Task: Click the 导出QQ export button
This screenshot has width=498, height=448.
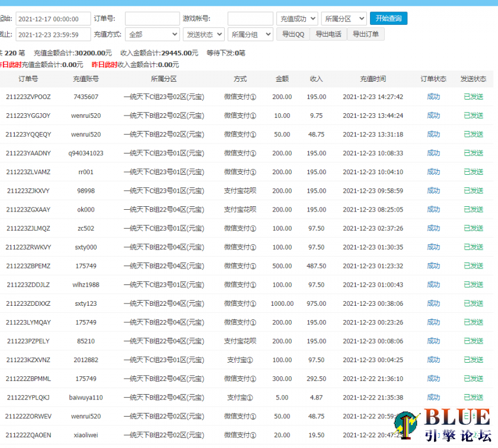Action: 293,34
